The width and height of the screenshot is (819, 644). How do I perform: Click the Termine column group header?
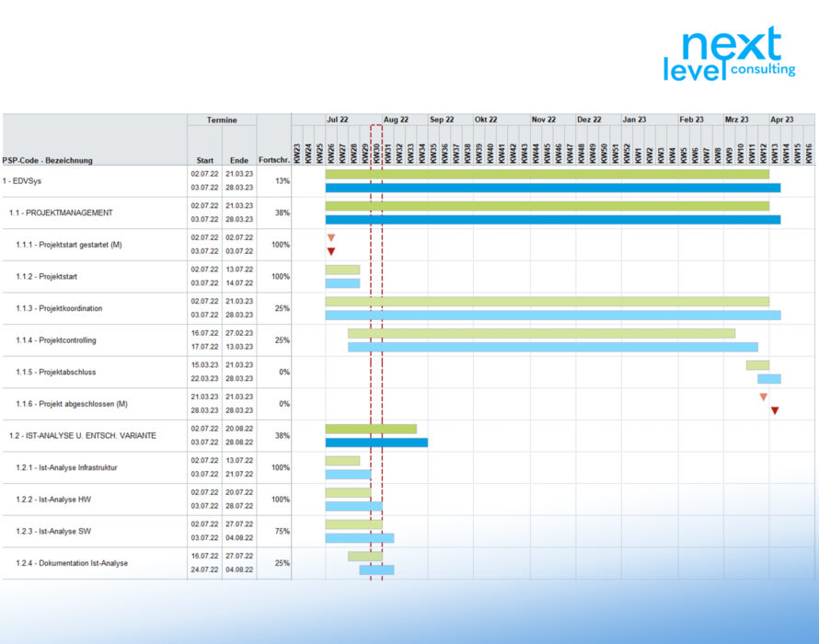pyautogui.click(x=221, y=120)
